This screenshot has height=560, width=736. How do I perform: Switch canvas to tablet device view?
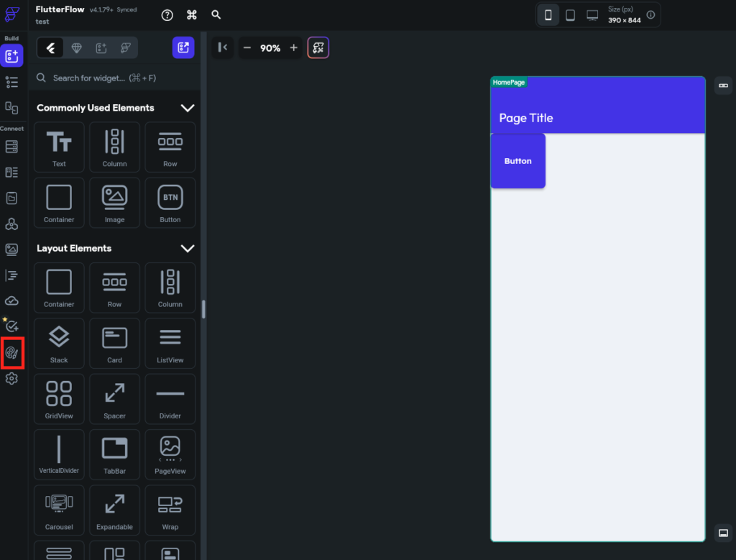coord(570,15)
